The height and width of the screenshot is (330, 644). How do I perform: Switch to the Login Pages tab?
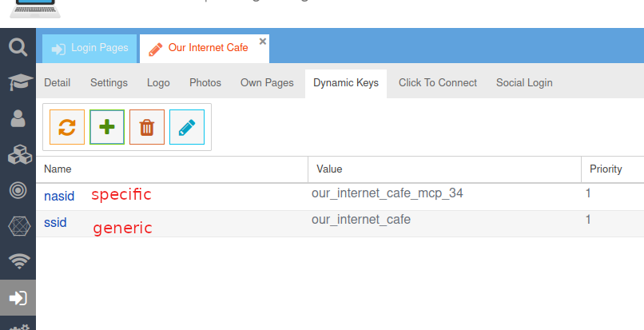pyautogui.click(x=89, y=48)
